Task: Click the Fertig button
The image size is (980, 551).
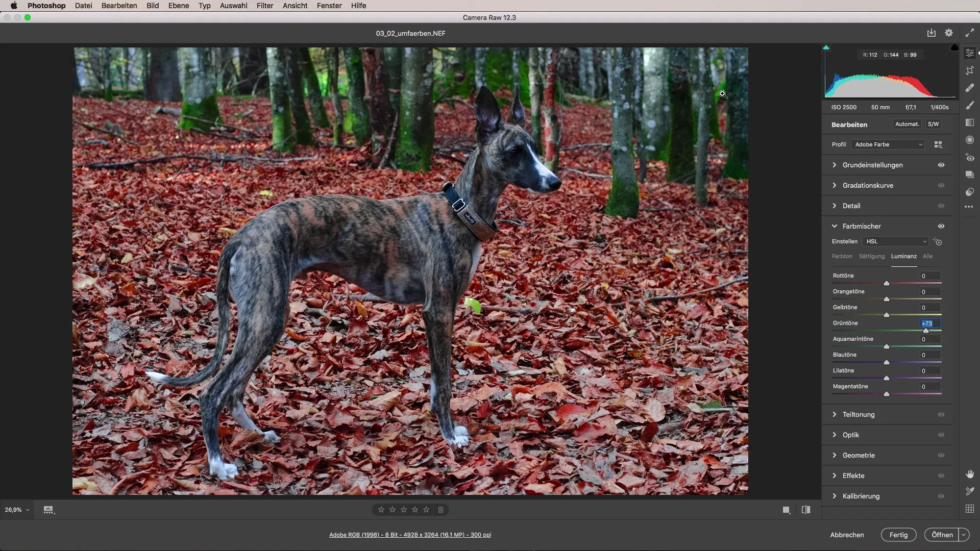Action: pos(898,535)
